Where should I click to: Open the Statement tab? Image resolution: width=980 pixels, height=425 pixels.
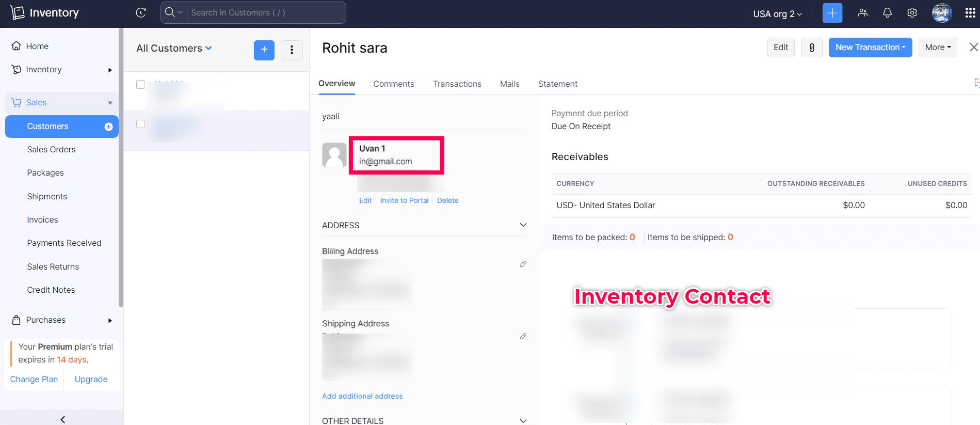[x=557, y=84]
